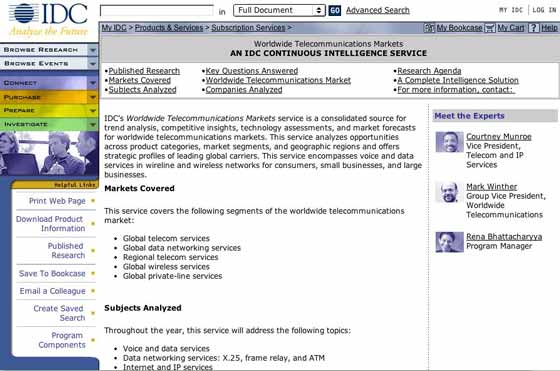
Task: Jump to Markets Covered anchor link
Action: [x=139, y=80]
